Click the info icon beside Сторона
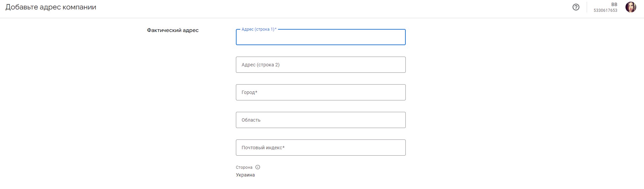This screenshot has height=189, width=644. (258, 167)
